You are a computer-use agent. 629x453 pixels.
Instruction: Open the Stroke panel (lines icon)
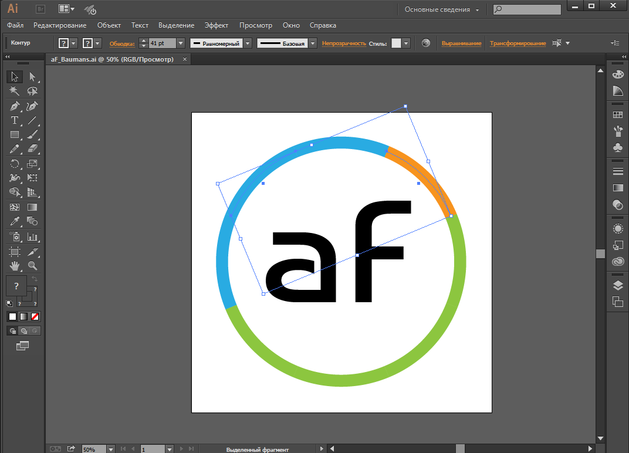coord(618,172)
